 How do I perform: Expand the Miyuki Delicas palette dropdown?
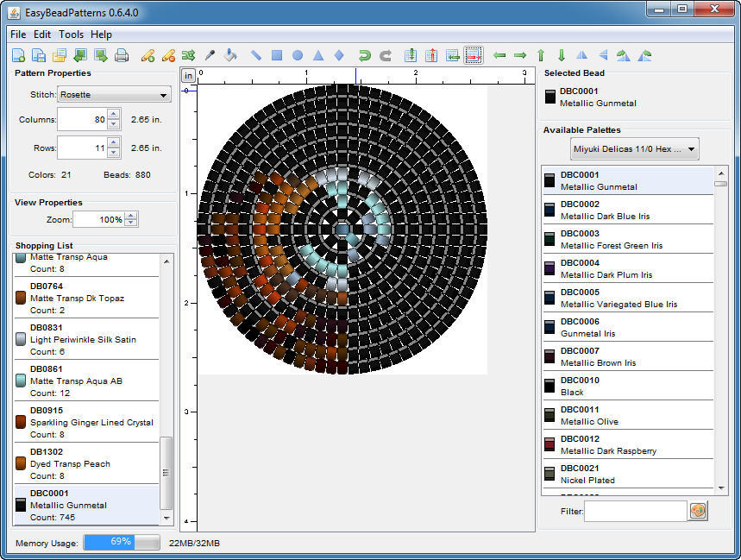pos(634,149)
